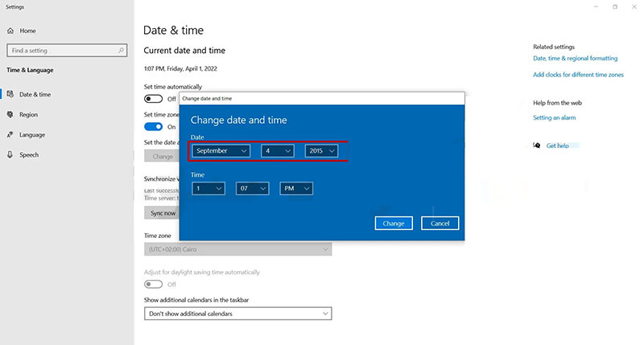The width and height of the screenshot is (644, 345).
Task: Click the Find a setting search field
Action: 67,51
